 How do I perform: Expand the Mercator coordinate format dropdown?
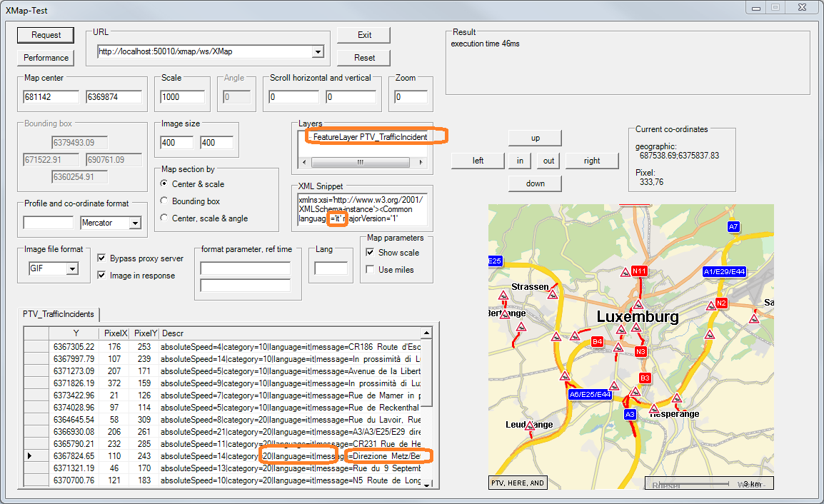[134, 223]
